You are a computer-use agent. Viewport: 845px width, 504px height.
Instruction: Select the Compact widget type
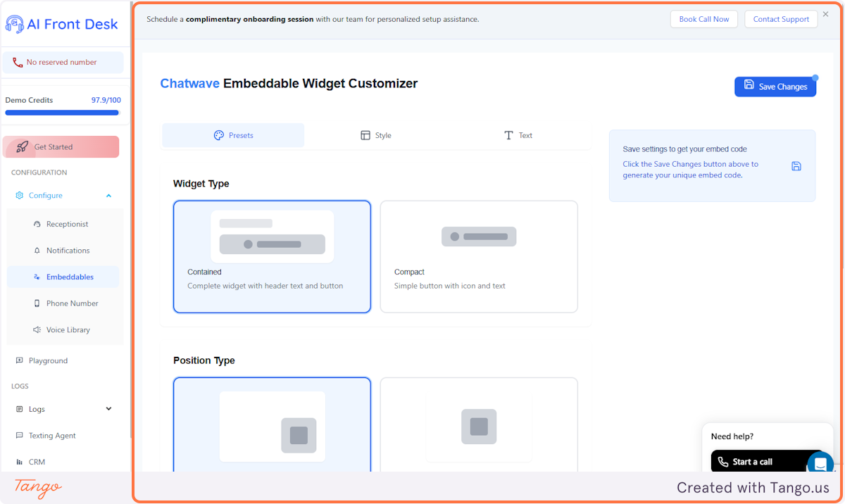[x=479, y=256]
